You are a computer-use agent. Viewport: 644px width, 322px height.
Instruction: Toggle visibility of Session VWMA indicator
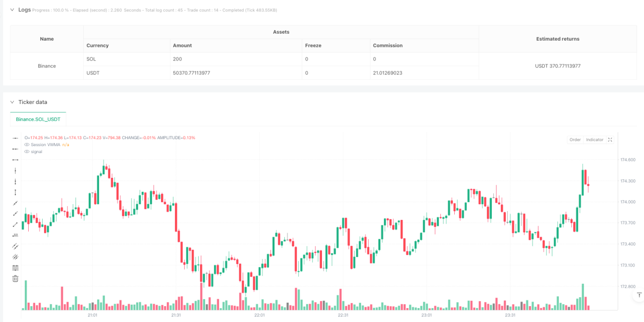tap(27, 145)
